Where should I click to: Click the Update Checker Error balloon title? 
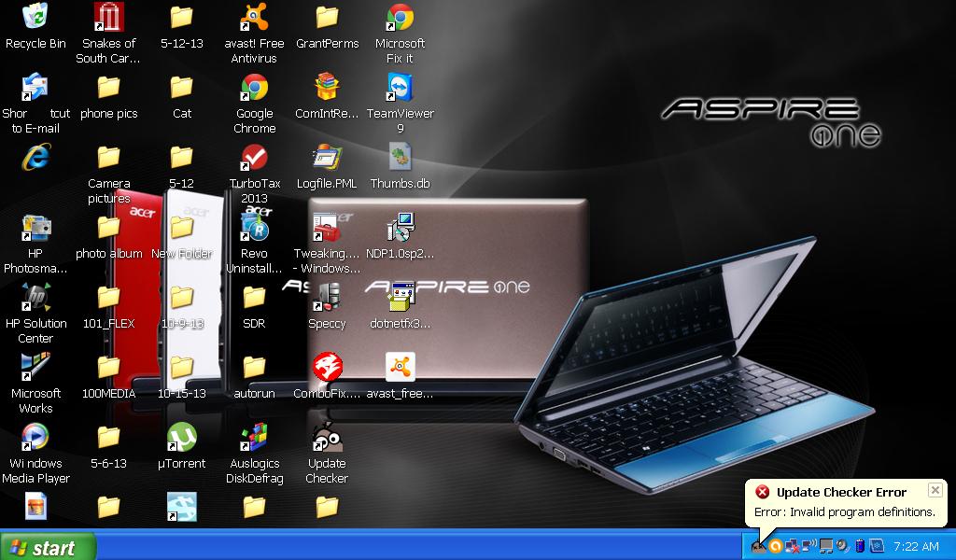tap(841, 493)
